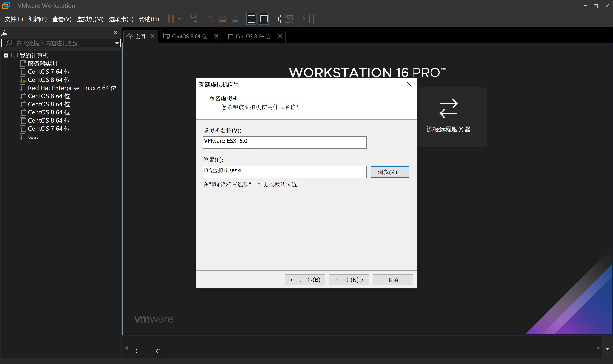Image resolution: width=613 pixels, height=364 pixels.
Task: Click the 上一步(B) back button
Action: (x=305, y=280)
